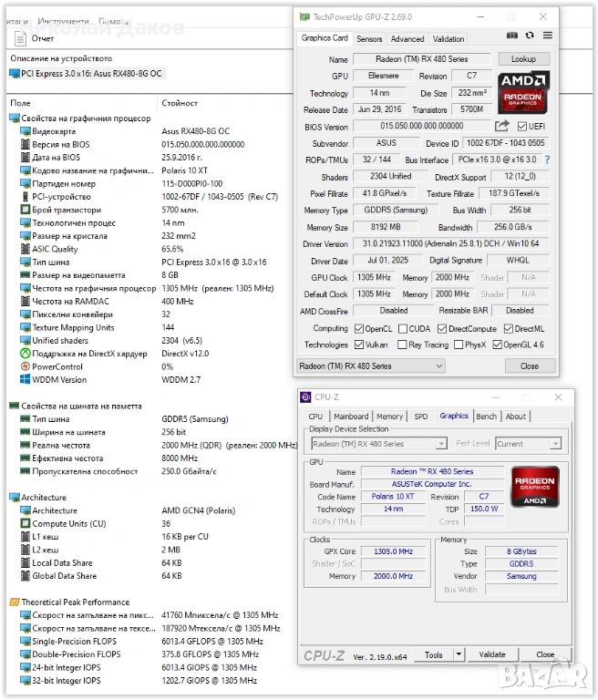Switch to the Sensors tab in GPU-Z
This screenshot has height=700, width=598.
pos(369,39)
